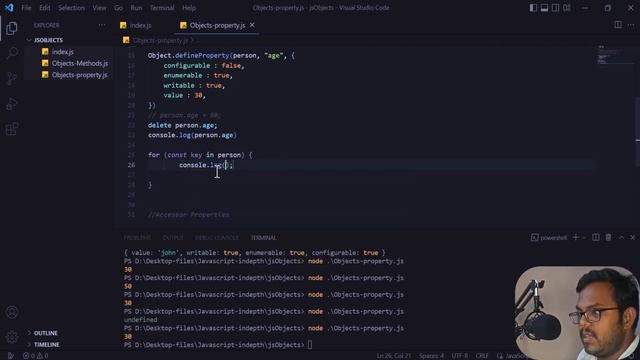Open the launch profile dropdown arrow
Viewport: 640px width, 360px height.
pyautogui.click(x=584, y=238)
